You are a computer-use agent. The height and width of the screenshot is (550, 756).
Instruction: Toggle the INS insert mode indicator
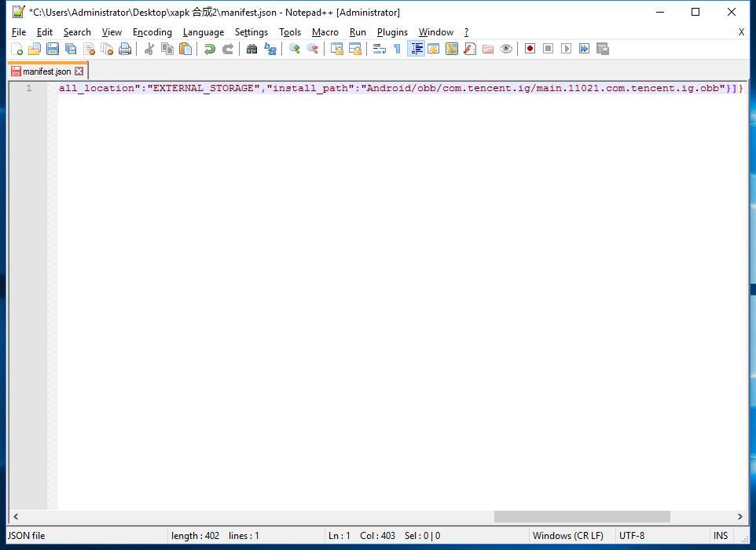[721, 536]
